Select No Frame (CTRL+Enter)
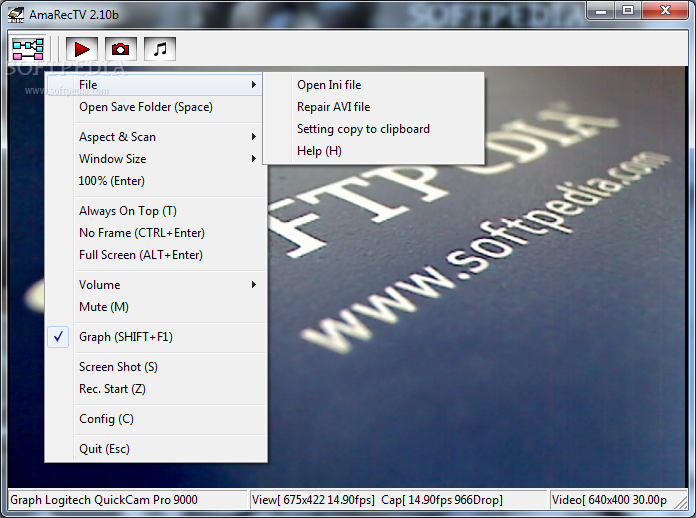Viewport: 696px width, 518px height. [156, 233]
